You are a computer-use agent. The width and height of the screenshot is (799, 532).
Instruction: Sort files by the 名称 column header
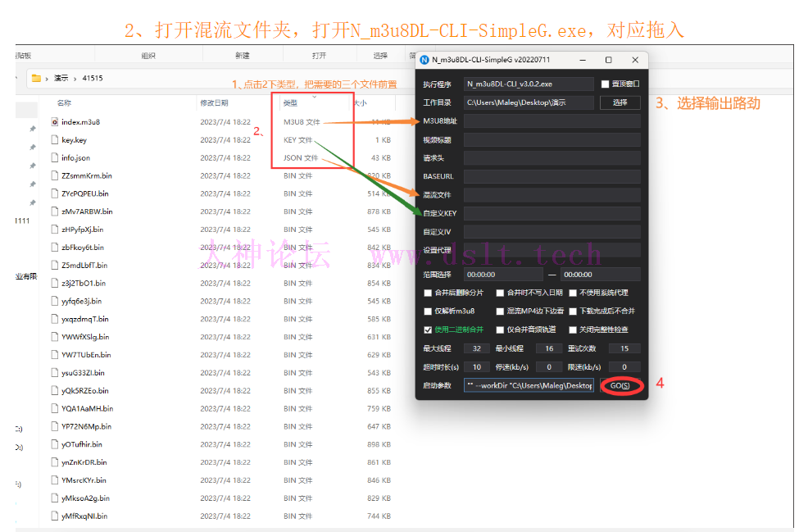click(x=64, y=103)
